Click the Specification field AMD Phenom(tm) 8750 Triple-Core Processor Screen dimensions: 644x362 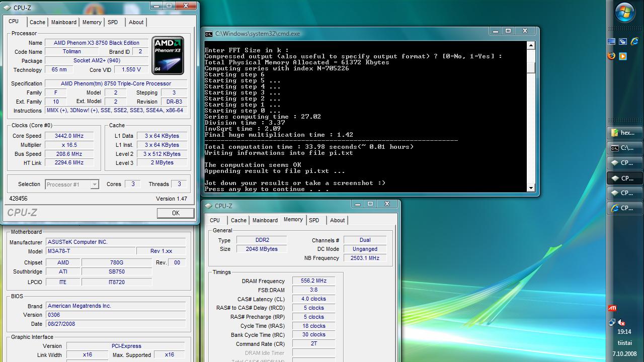point(116,83)
